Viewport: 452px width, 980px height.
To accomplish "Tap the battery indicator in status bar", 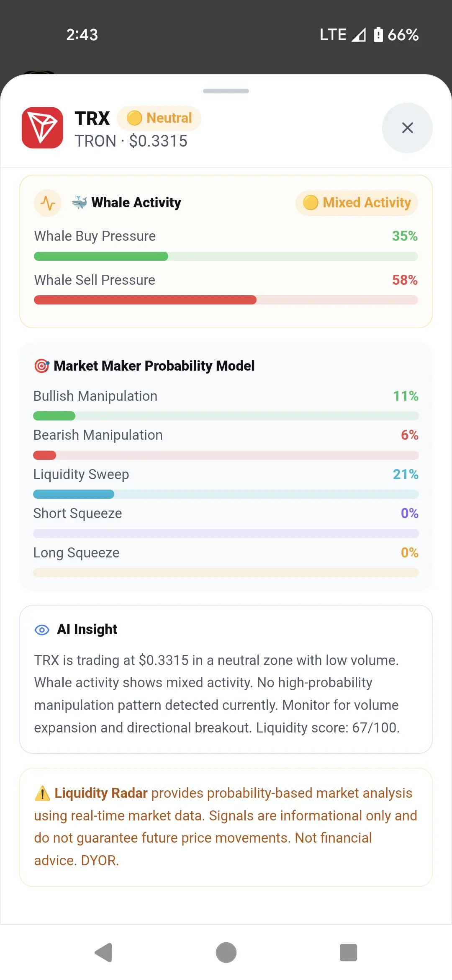I will [378, 35].
